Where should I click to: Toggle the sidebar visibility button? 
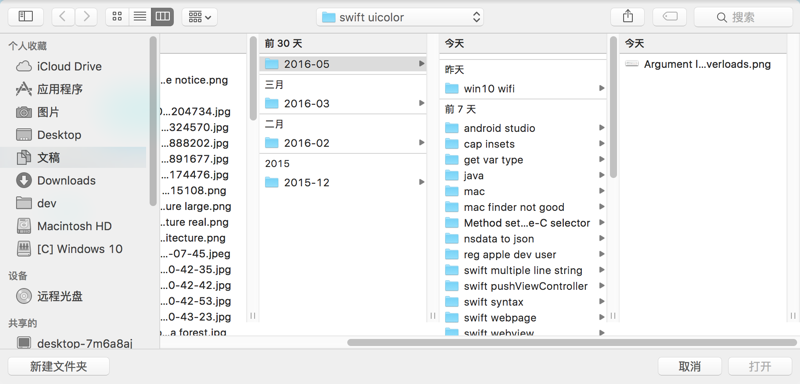[x=26, y=17]
